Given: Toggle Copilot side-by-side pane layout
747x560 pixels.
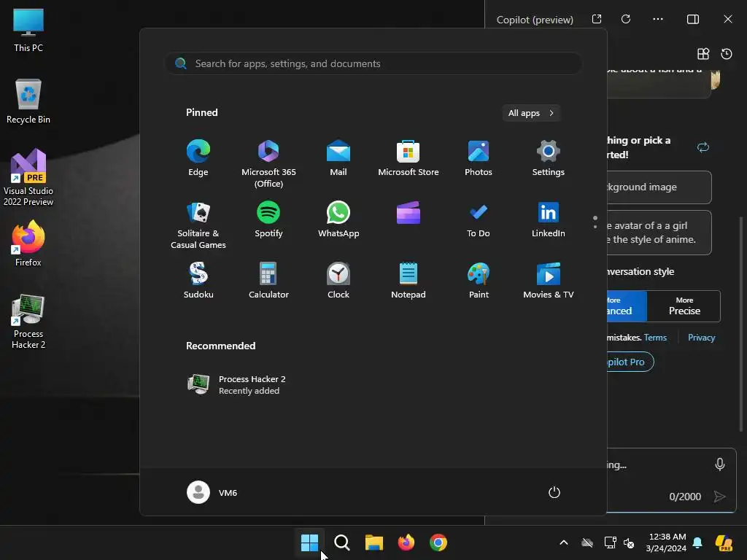Looking at the screenshot, I should (x=693, y=19).
